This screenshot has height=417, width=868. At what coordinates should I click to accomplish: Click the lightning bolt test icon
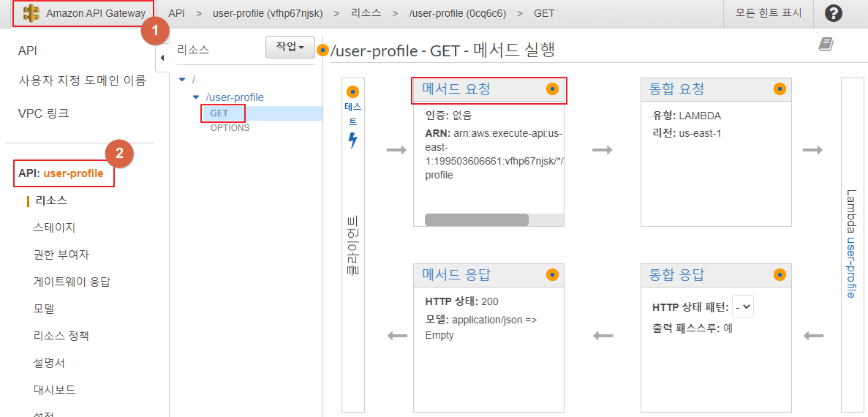[352, 140]
